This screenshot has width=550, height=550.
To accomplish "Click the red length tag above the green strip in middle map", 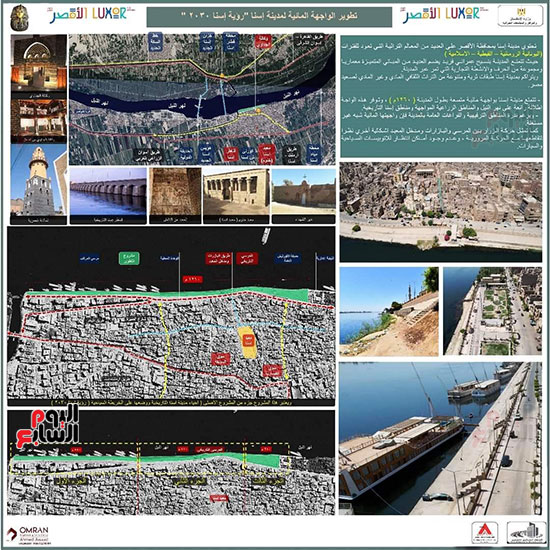I will (x=193, y=280).
